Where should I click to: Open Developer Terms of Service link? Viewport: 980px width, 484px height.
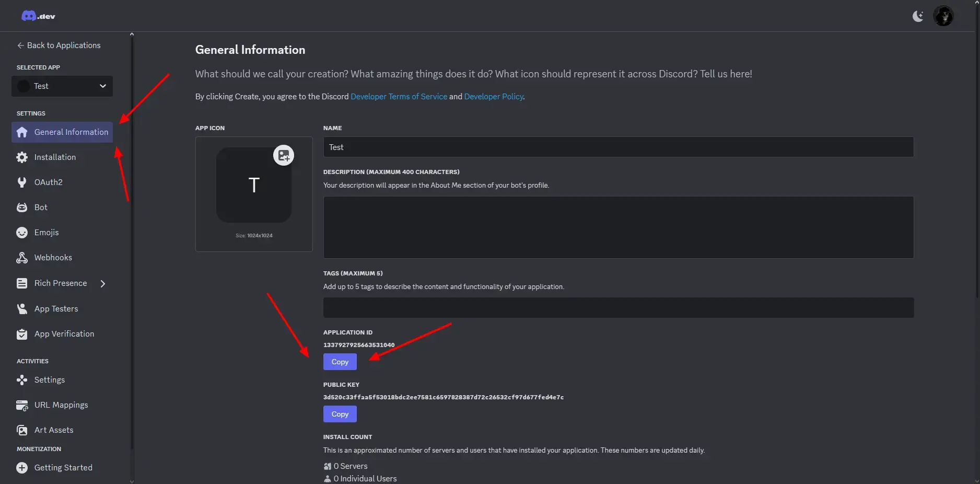tap(399, 97)
